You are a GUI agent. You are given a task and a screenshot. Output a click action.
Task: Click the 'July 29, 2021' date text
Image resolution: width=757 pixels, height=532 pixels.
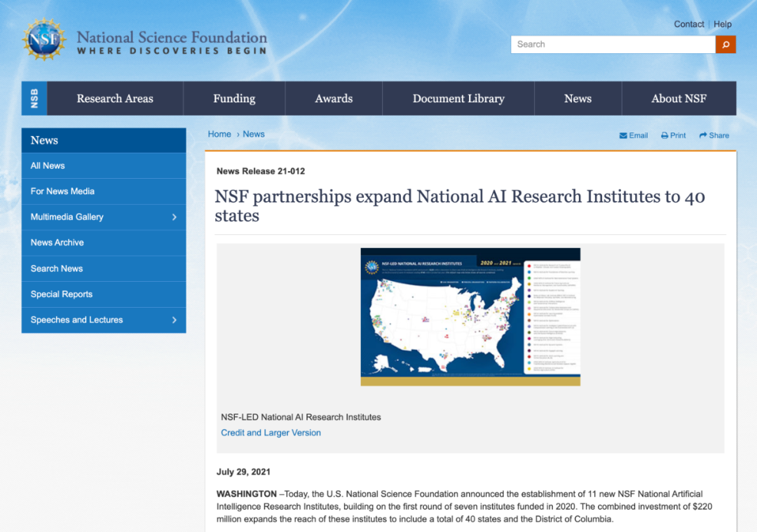click(243, 472)
